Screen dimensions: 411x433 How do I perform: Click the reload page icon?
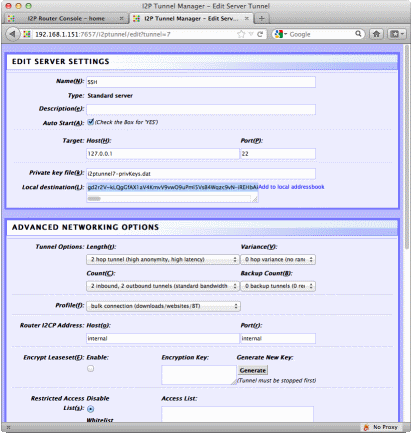click(x=260, y=34)
